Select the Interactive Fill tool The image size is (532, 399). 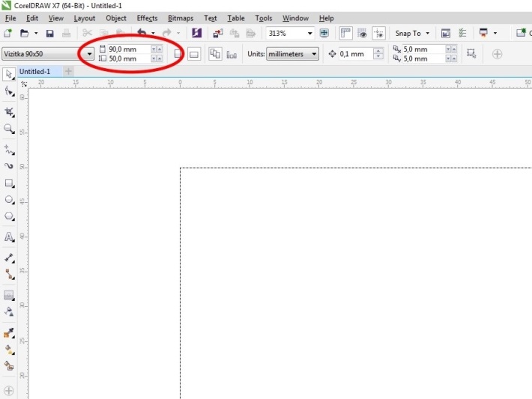9,350
